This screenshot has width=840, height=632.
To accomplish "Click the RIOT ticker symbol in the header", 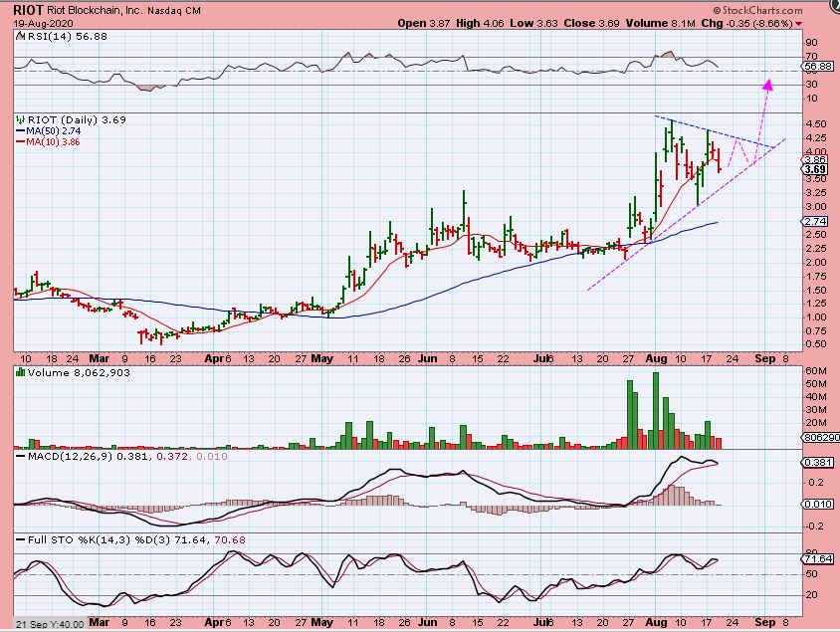I will [29, 10].
